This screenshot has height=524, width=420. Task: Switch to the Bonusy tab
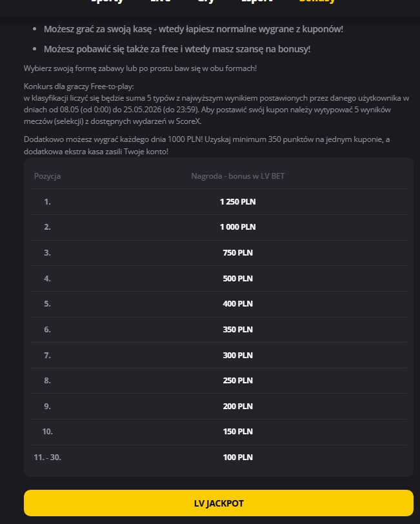click(317, 1)
